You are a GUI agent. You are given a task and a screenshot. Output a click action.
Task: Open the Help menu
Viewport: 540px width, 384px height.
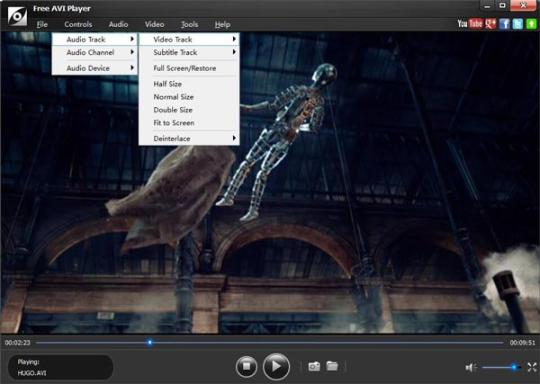point(222,24)
